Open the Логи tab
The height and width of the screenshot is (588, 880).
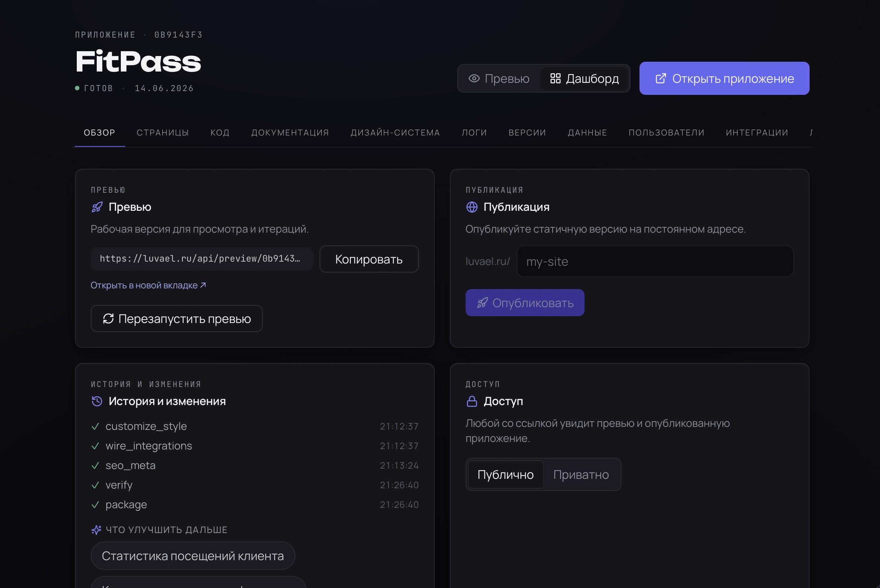click(x=474, y=133)
